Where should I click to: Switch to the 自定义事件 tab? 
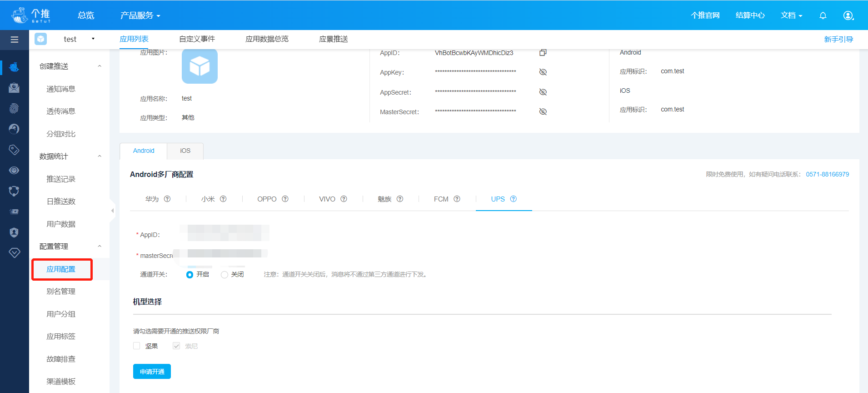pyautogui.click(x=197, y=39)
